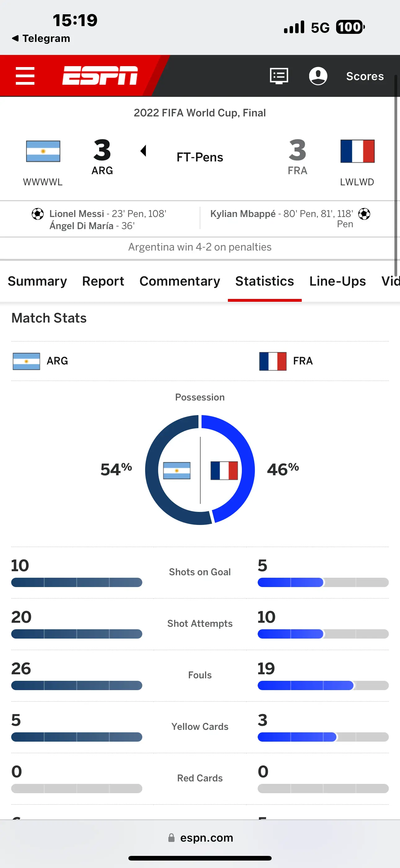Tap the France Shots on Goal bar
The height and width of the screenshot is (868, 400).
coord(323,582)
